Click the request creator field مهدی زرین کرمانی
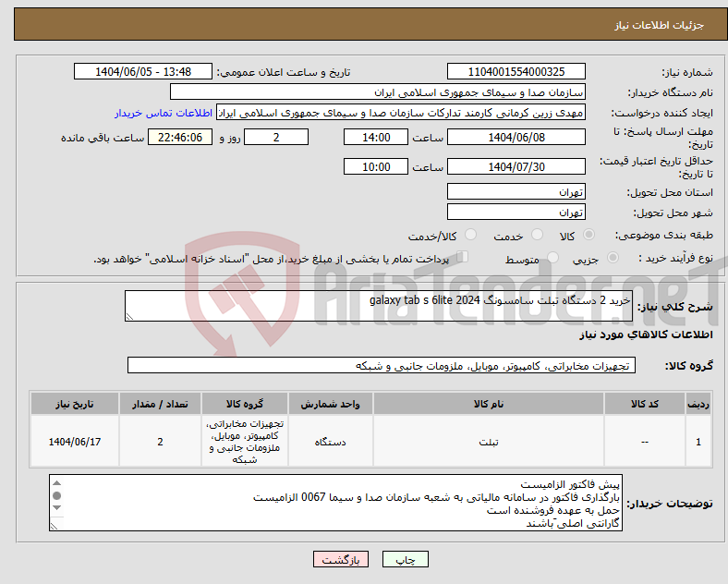 [401, 113]
